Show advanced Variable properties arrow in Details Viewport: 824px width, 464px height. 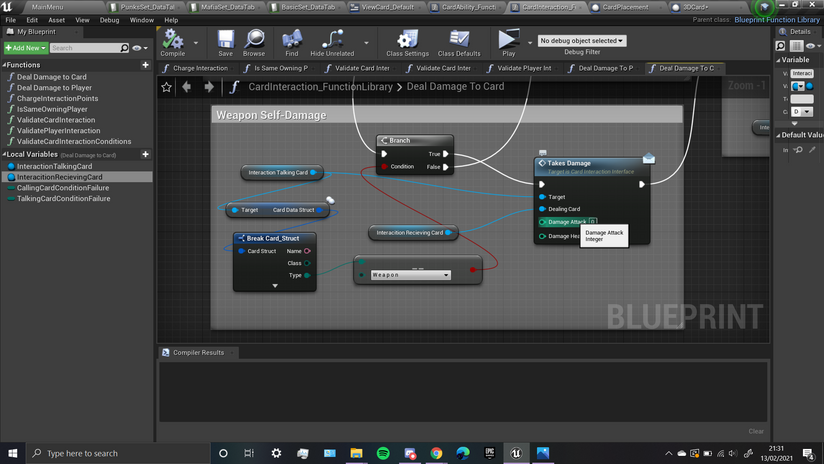click(795, 123)
